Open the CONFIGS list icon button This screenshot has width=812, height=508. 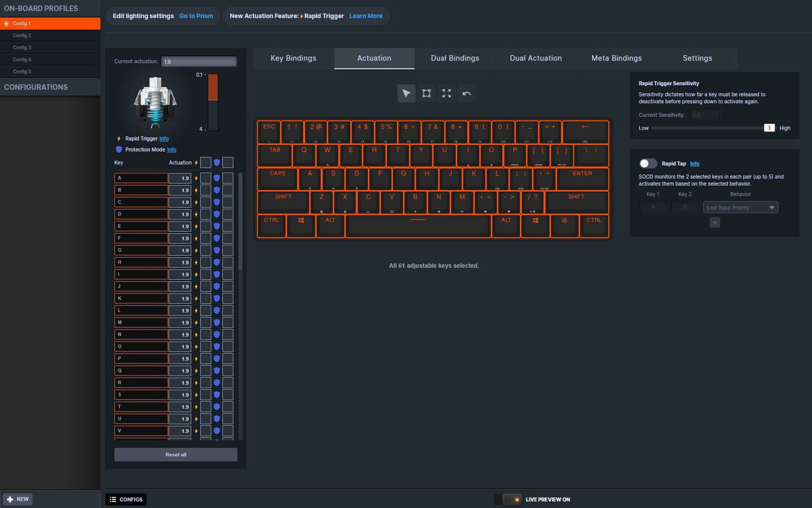tap(126, 499)
